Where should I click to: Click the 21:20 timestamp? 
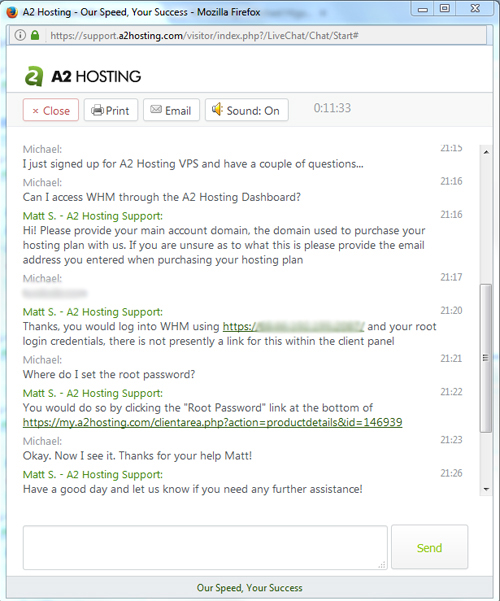point(451,310)
